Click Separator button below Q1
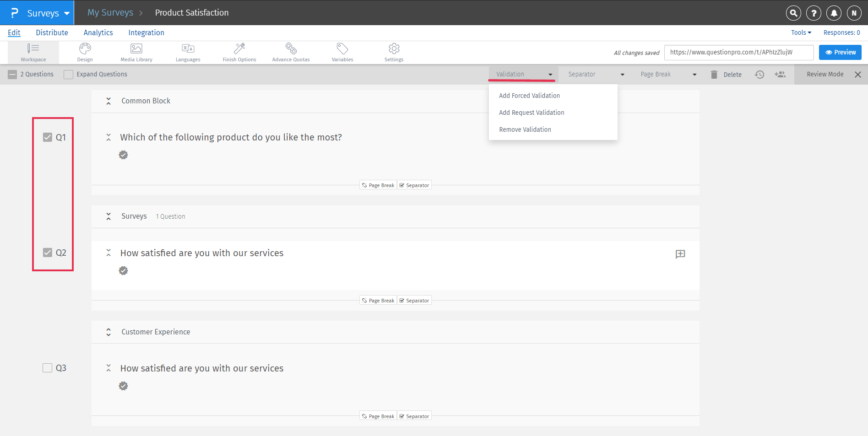 pyautogui.click(x=414, y=185)
